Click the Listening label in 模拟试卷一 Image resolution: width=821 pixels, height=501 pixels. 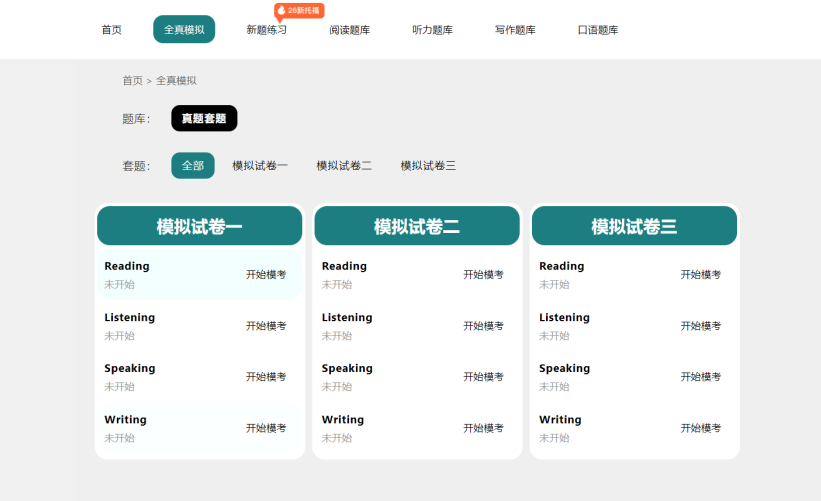click(x=129, y=317)
